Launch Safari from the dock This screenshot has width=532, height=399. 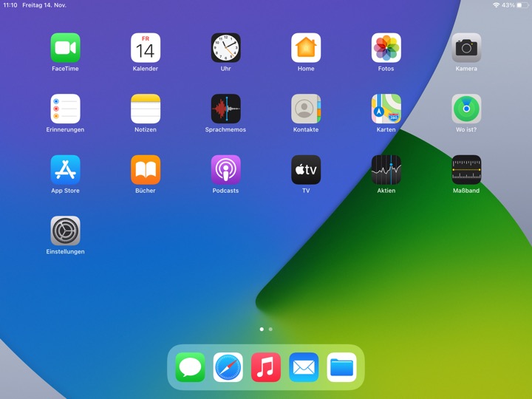(x=228, y=367)
